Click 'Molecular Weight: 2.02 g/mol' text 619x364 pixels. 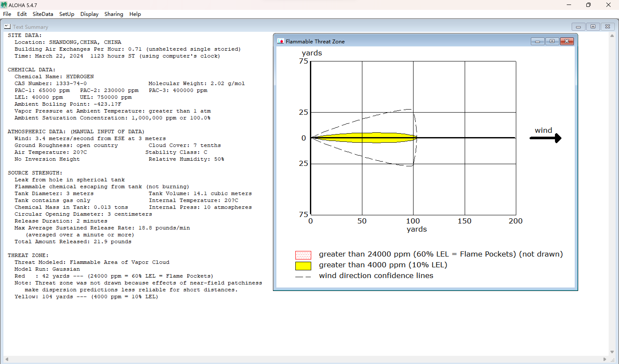(x=196, y=84)
